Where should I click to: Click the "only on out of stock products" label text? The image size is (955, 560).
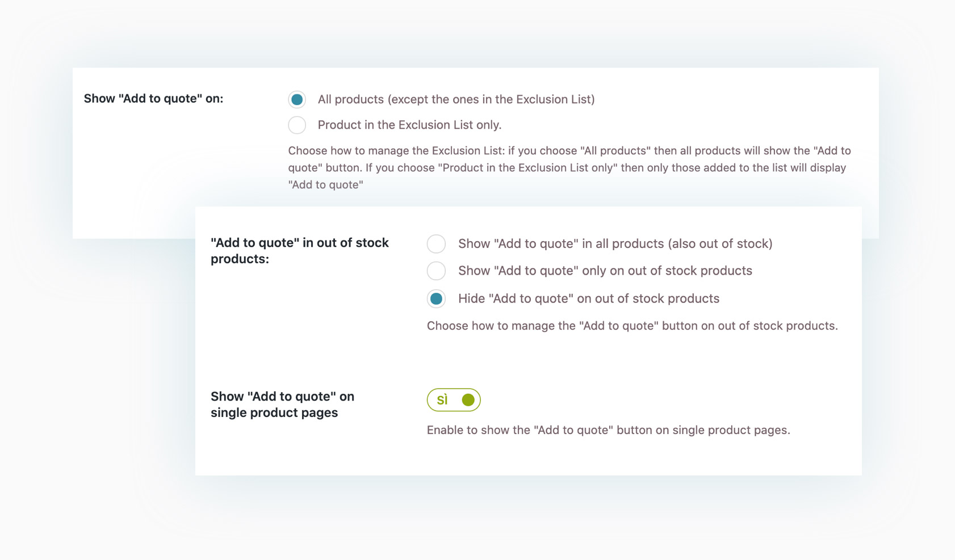(x=605, y=271)
